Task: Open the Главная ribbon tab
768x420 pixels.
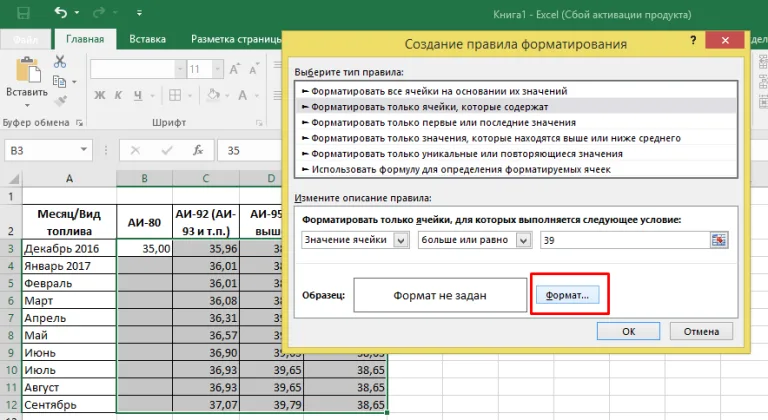Action: [85, 39]
